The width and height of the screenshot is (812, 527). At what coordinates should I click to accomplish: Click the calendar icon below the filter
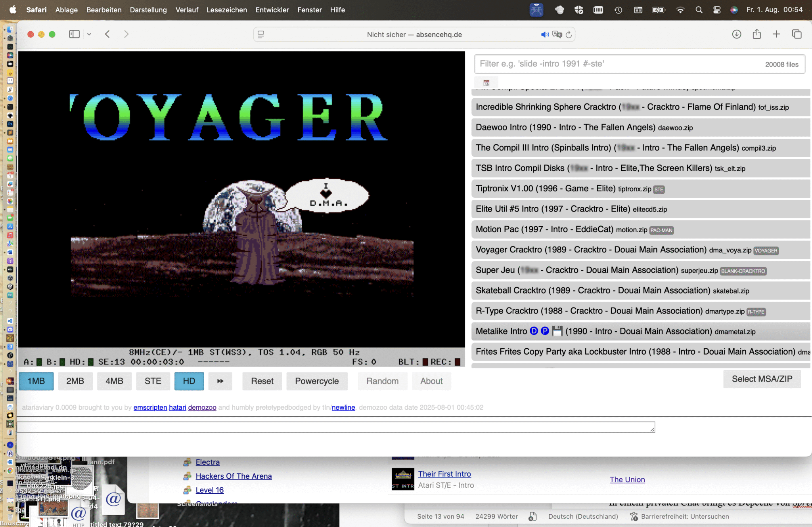pos(486,83)
